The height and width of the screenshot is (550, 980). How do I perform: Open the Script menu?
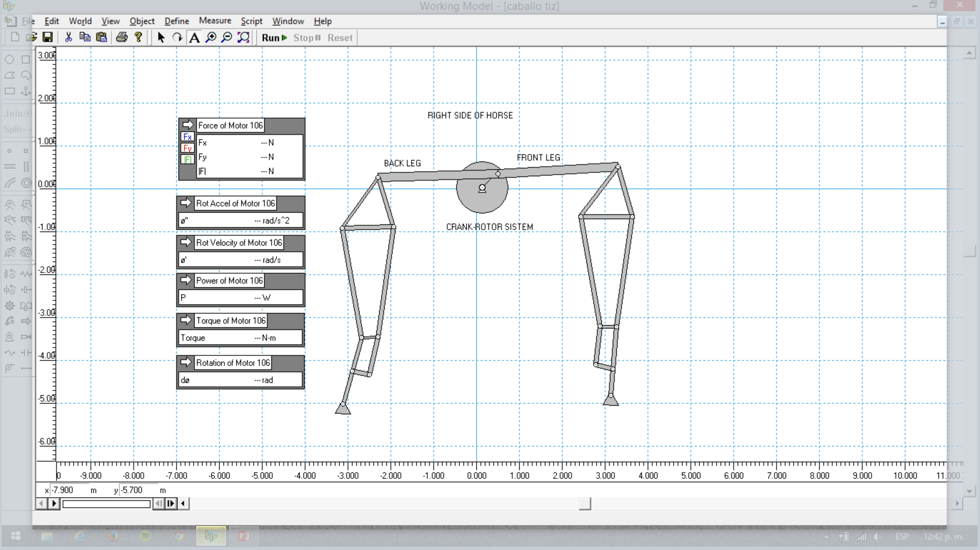click(251, 21)
